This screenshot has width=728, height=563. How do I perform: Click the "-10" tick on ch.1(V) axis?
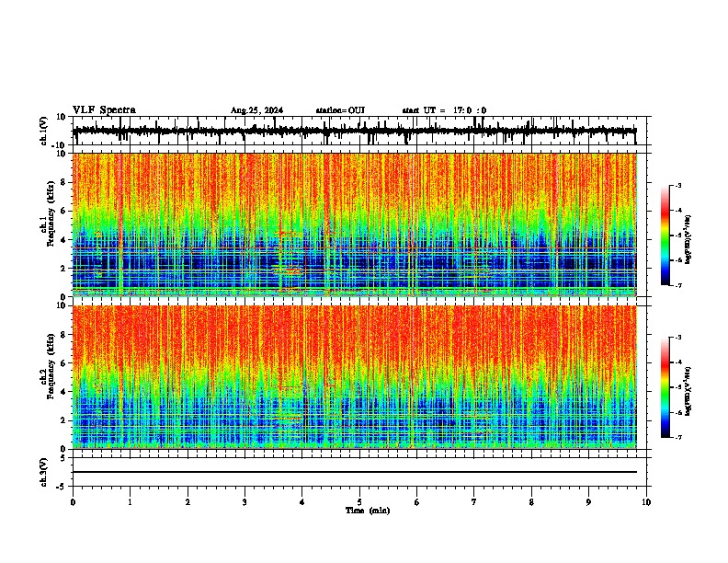(x=60, y=145)
